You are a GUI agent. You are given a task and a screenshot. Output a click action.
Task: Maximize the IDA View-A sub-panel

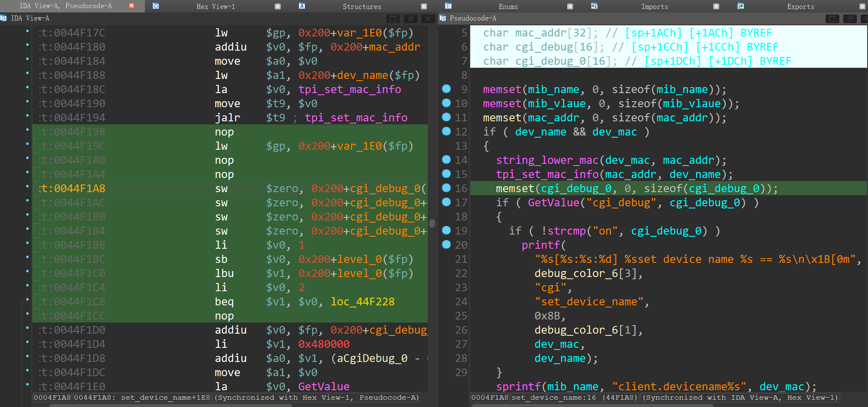pos(393,18)
